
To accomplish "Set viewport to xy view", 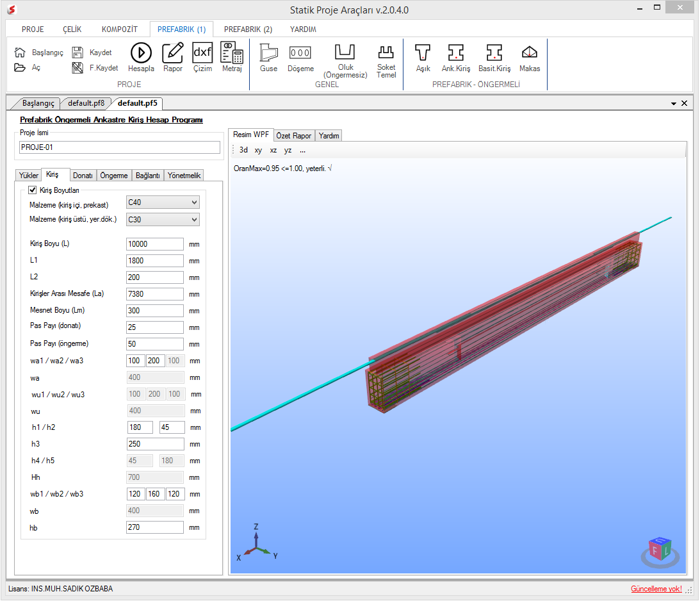I will [259, 150].
